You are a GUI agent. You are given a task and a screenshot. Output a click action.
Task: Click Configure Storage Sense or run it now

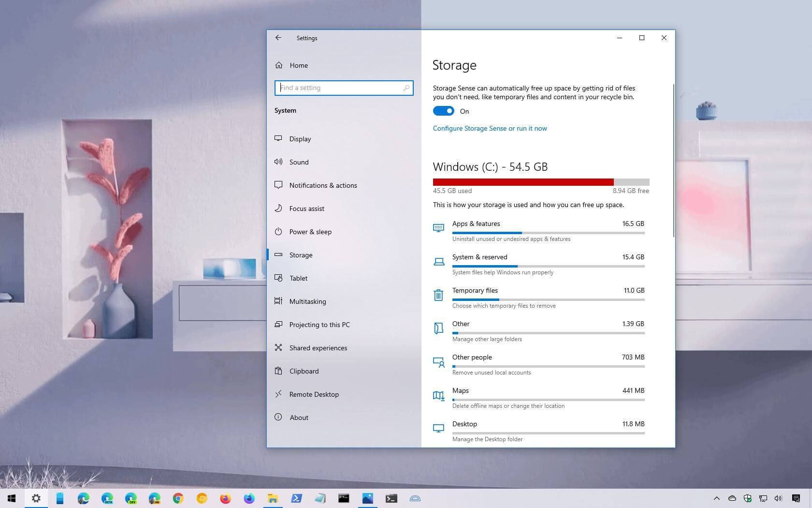[x=490, y=128]
